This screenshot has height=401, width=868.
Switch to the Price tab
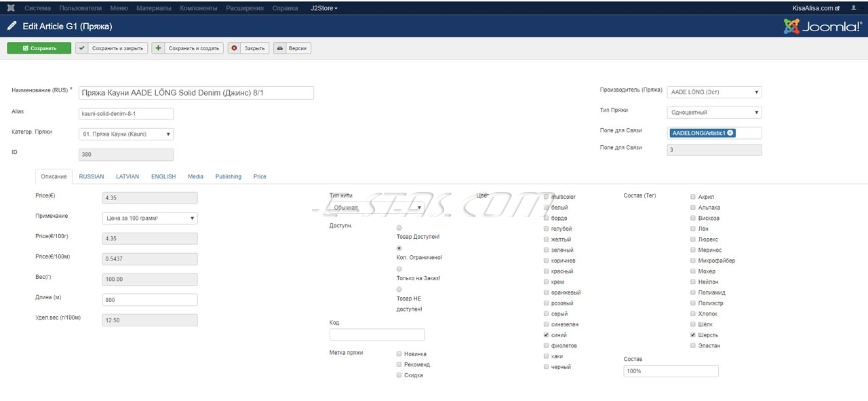(x=260, y=176)
